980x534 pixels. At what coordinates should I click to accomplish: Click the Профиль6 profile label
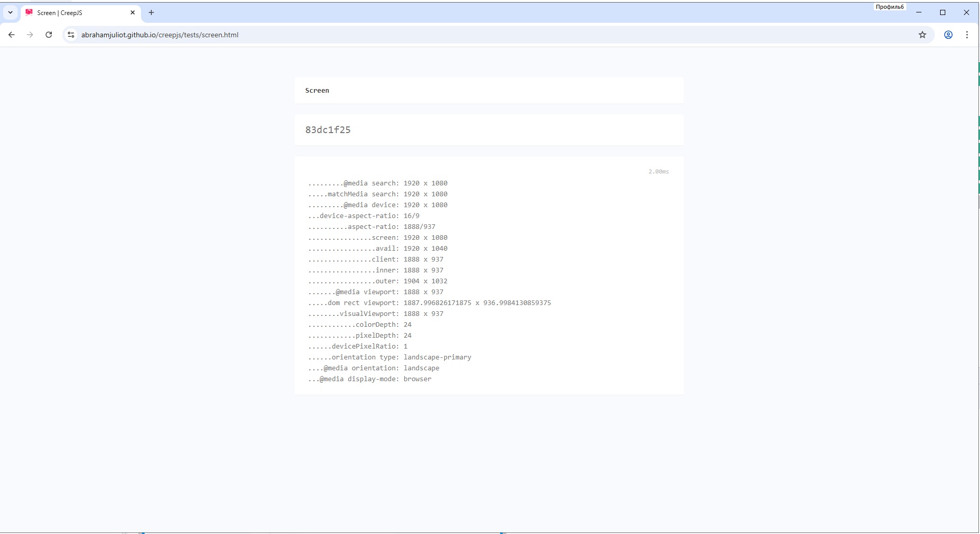tap(890, 7)
